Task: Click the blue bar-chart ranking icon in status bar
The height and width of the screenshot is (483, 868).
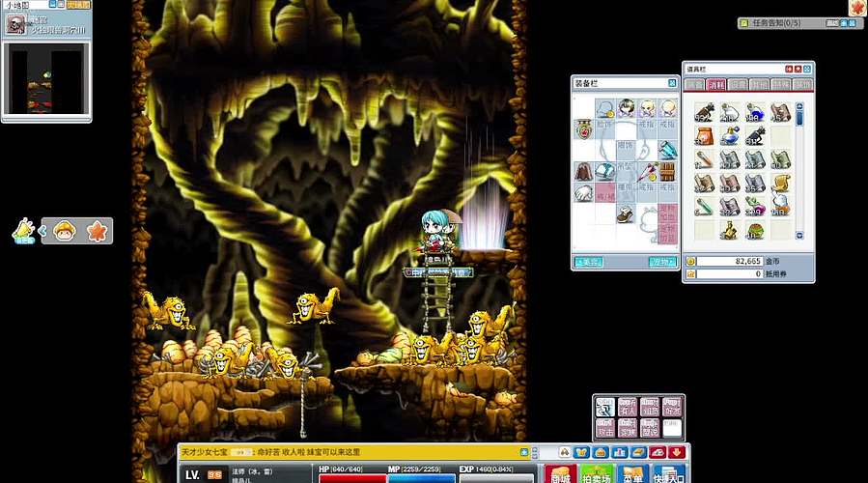Action: click(620, 452)
